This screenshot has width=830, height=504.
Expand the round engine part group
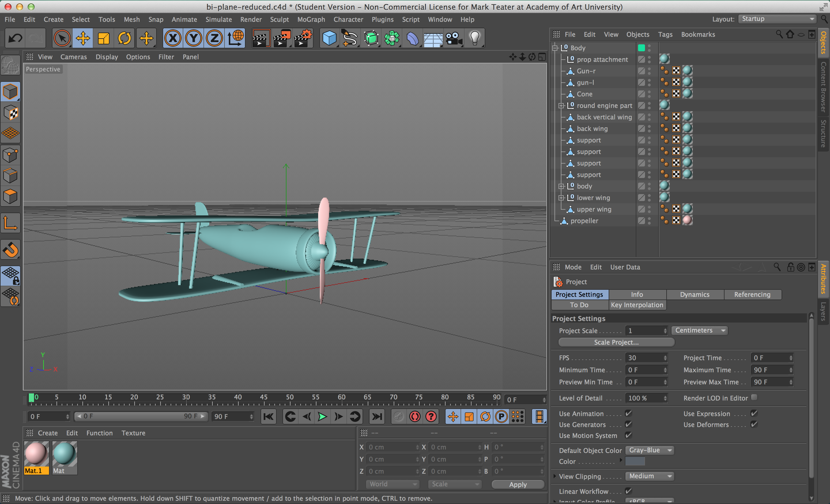click(561, 106)
